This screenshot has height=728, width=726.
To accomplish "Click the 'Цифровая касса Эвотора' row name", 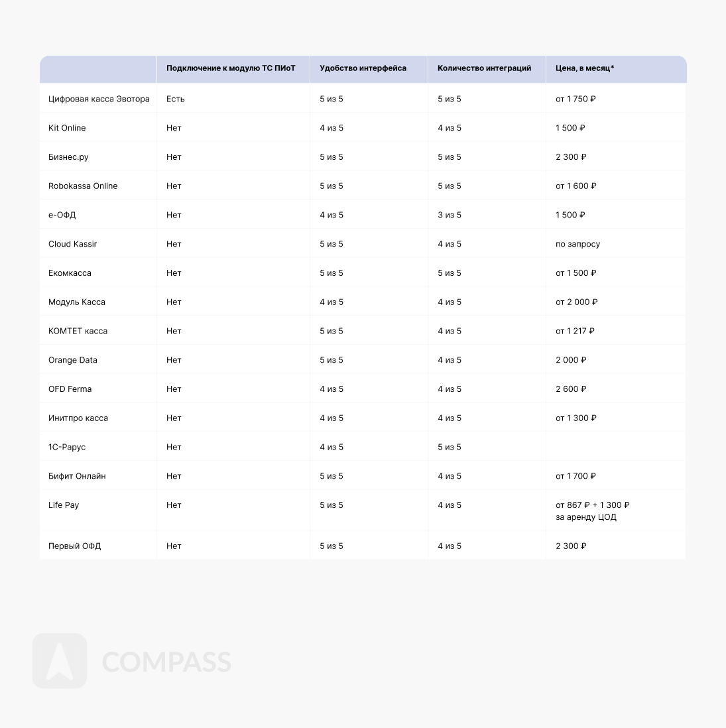I will coord(99,99).
